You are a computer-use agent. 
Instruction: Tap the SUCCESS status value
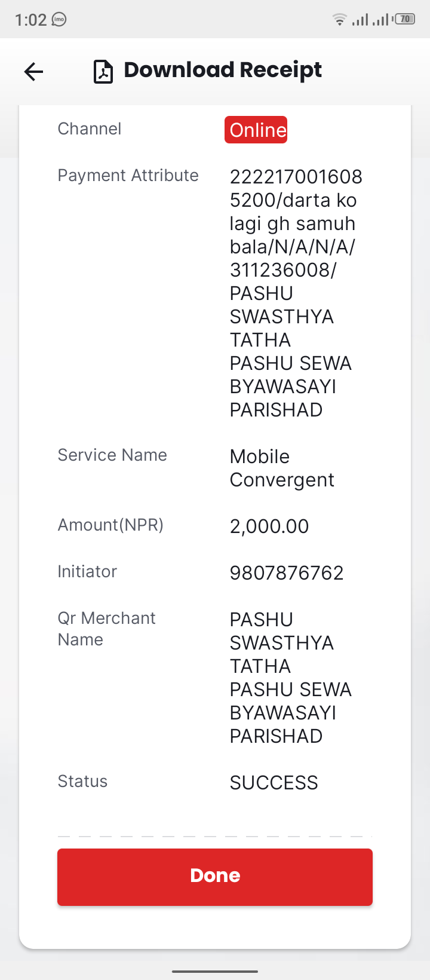pos(274,783)
